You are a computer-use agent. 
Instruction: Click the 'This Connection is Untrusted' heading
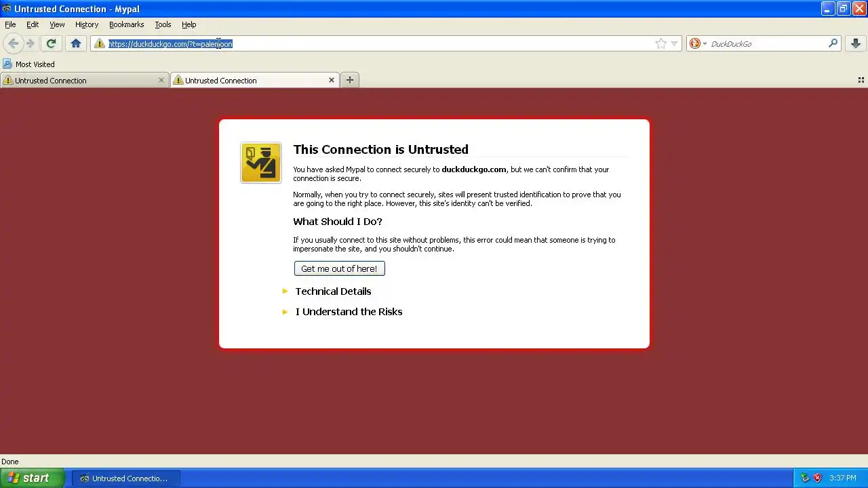[x=380, y=149]
